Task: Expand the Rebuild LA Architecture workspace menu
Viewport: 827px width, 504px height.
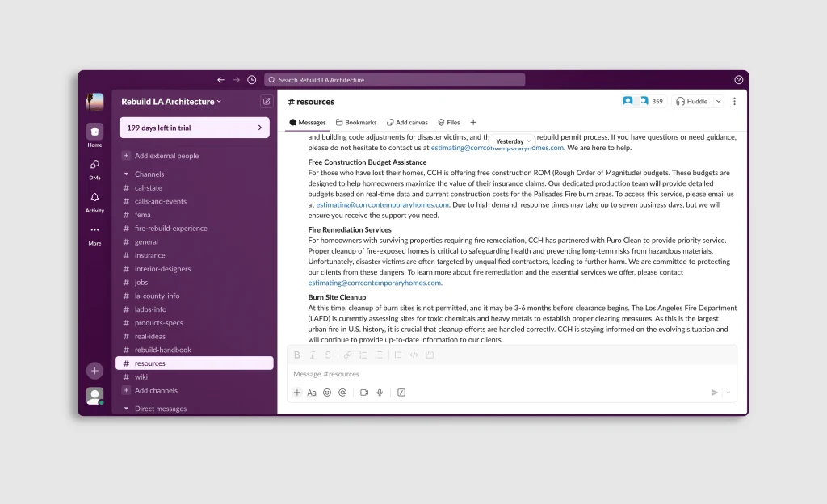Action: pyautogui.click(x=171, y=102)
